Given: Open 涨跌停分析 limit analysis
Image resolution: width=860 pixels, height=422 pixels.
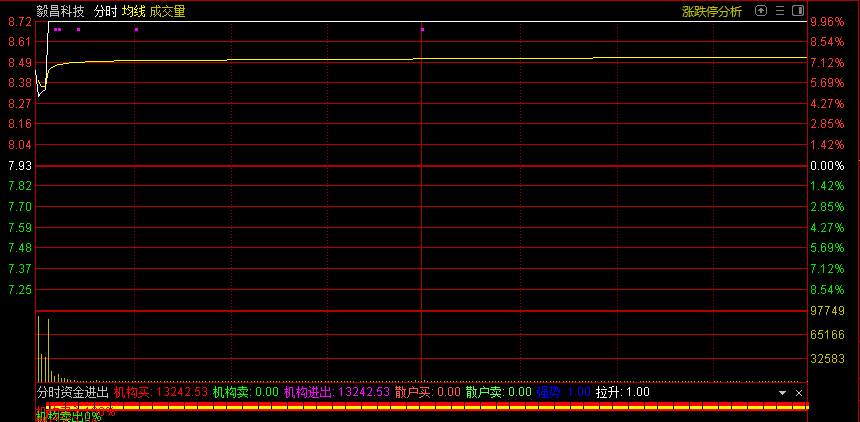Looking at the screenshot, I should point(712,12).
